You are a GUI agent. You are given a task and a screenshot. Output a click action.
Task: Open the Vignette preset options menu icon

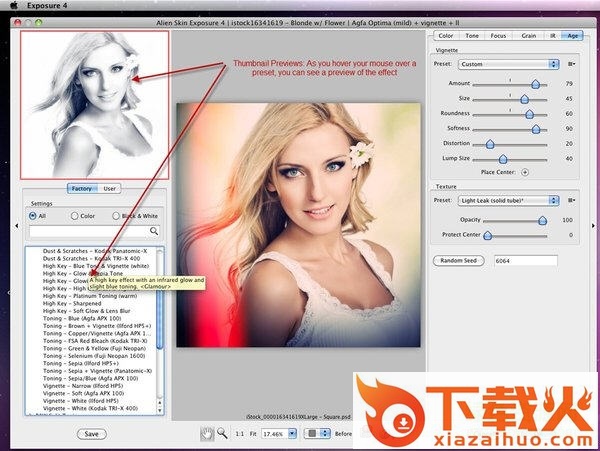571,64
